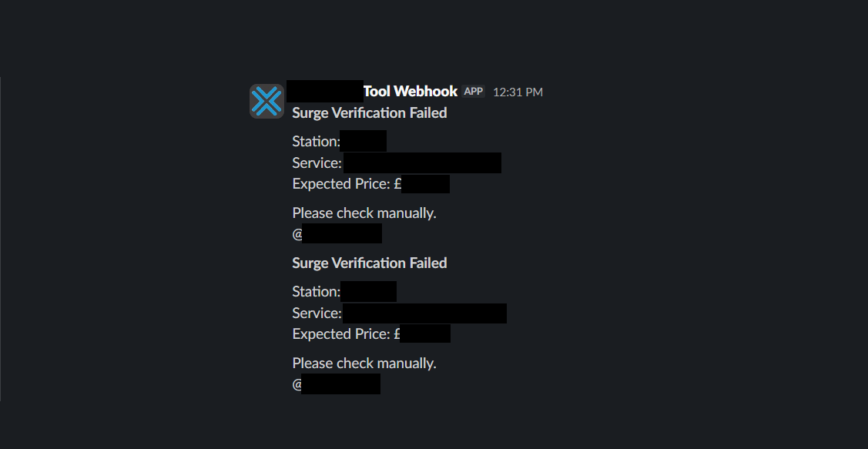Click the redacted station value in second alert
868x449 pixels.
[x=369, y=292]
